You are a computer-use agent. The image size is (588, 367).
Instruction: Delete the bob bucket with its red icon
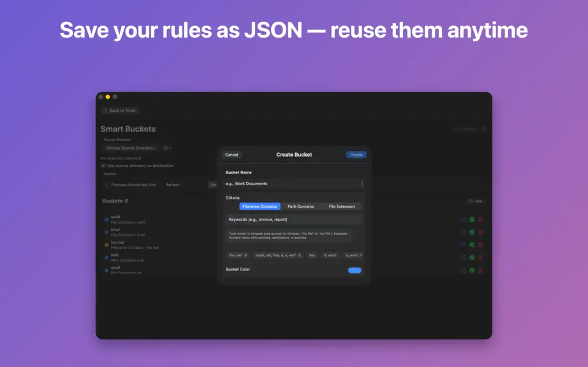pyautogui.click(x=480, y=257)
